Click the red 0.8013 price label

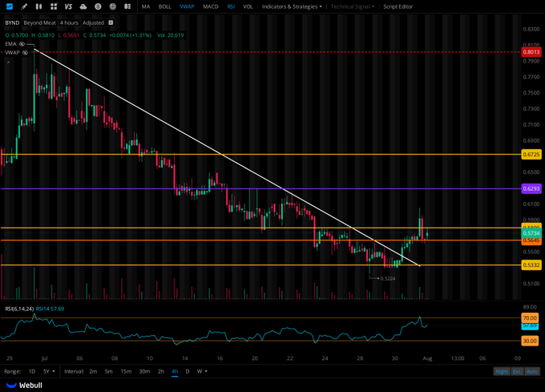[x=531, y=52]
